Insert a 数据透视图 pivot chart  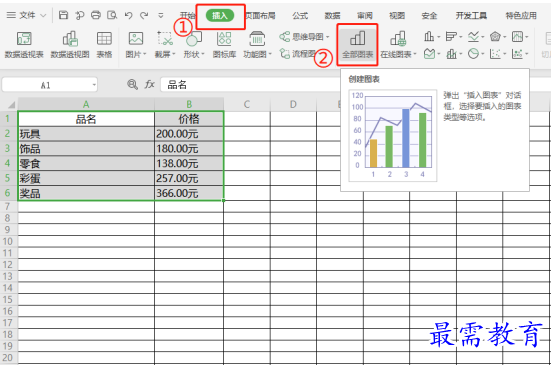click(70, 45)
